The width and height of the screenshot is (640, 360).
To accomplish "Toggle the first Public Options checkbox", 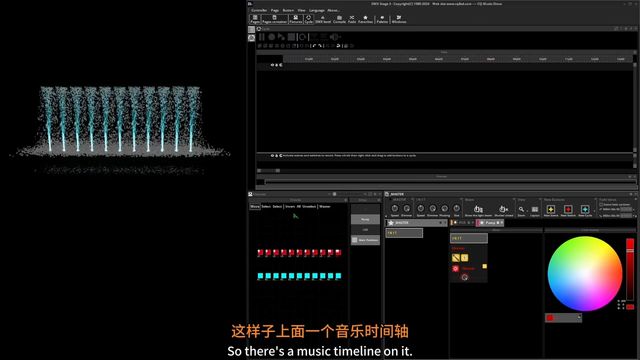I will (601, 204).
